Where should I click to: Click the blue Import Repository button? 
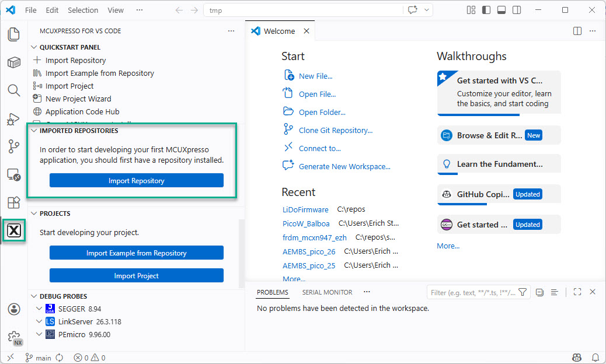point(136,181)
